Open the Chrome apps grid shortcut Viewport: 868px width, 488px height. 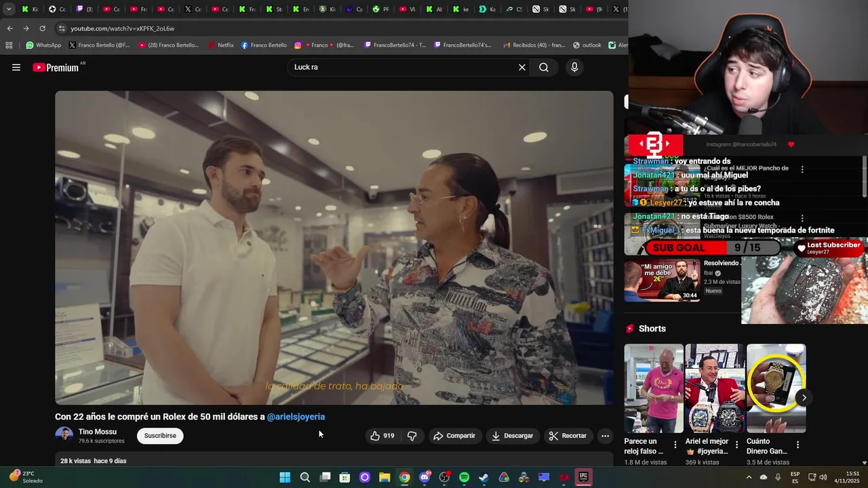(9, 45)
